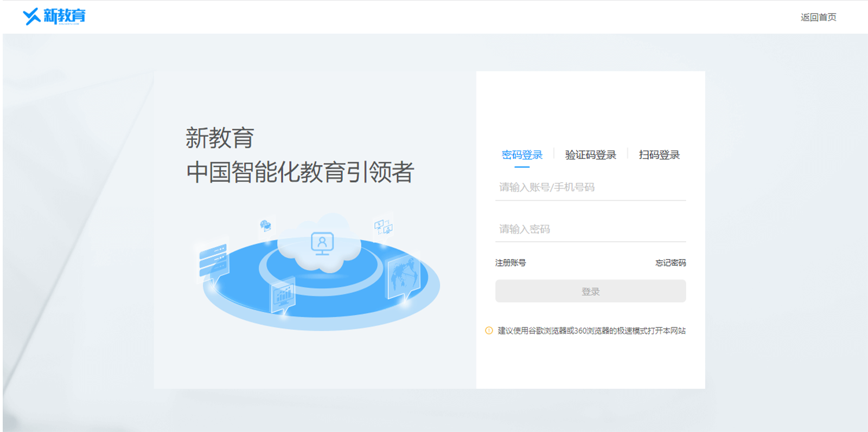Screen dimensions: 868x432
Task: Switch to the 验证码登录 tab
Action: pyautogui.click(x=590, y=155)
